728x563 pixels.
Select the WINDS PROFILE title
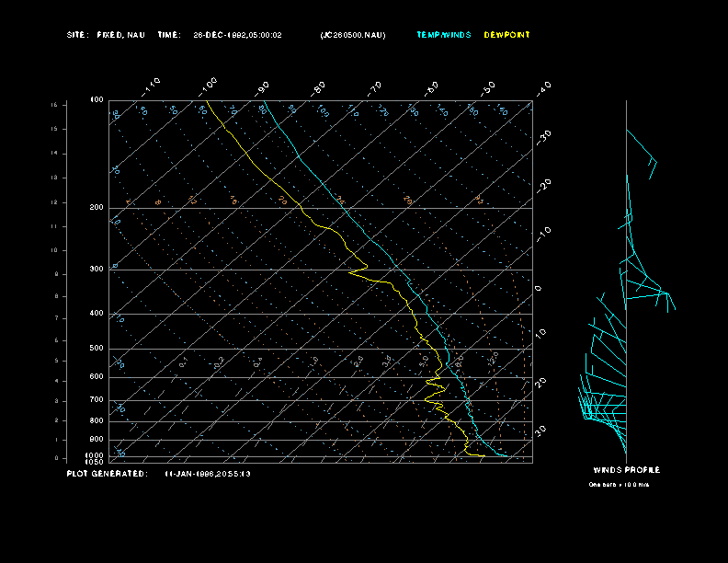click(x=626, y=470)
